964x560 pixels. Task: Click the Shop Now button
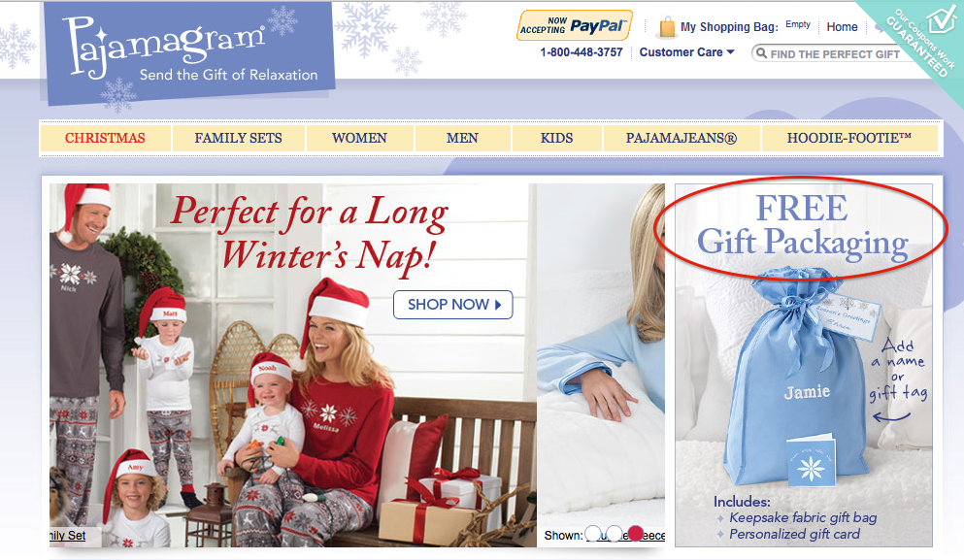click(453, 305)
